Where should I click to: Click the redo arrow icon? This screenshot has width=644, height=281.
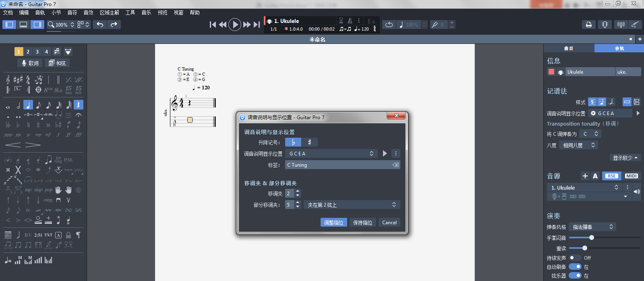click(x=114, y=25)
